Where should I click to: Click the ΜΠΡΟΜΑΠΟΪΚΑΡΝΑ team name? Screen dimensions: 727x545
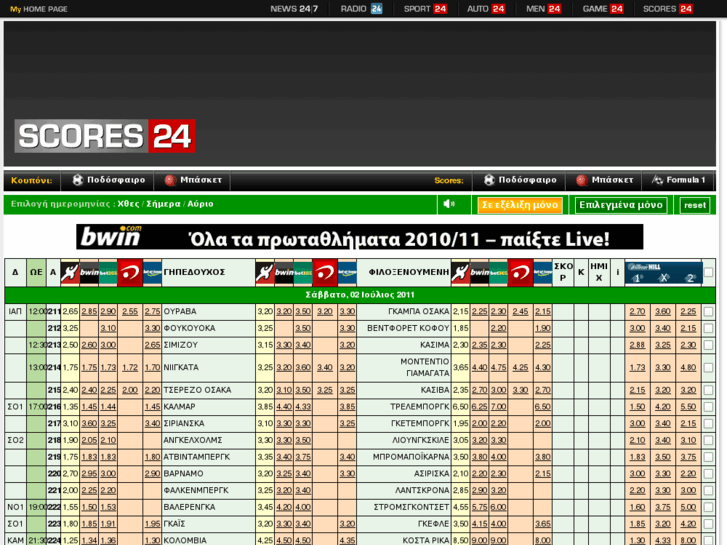pos(411,457)
